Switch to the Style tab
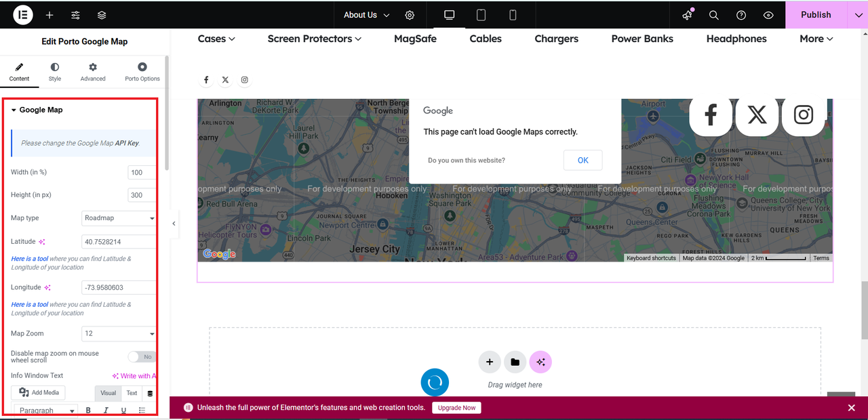Image resolution: width=868 pixels, height=420 pixels. [55, 72]
